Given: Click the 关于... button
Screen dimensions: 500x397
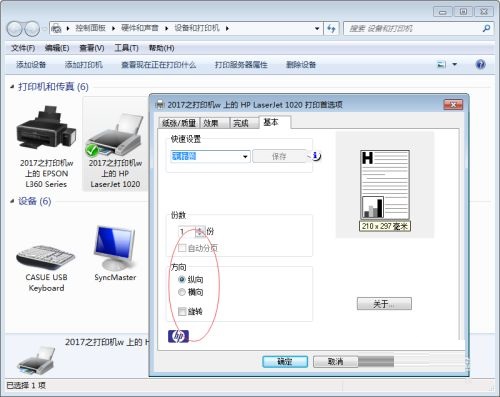Looking at the screenshot, I should click(x=384, y=304).
